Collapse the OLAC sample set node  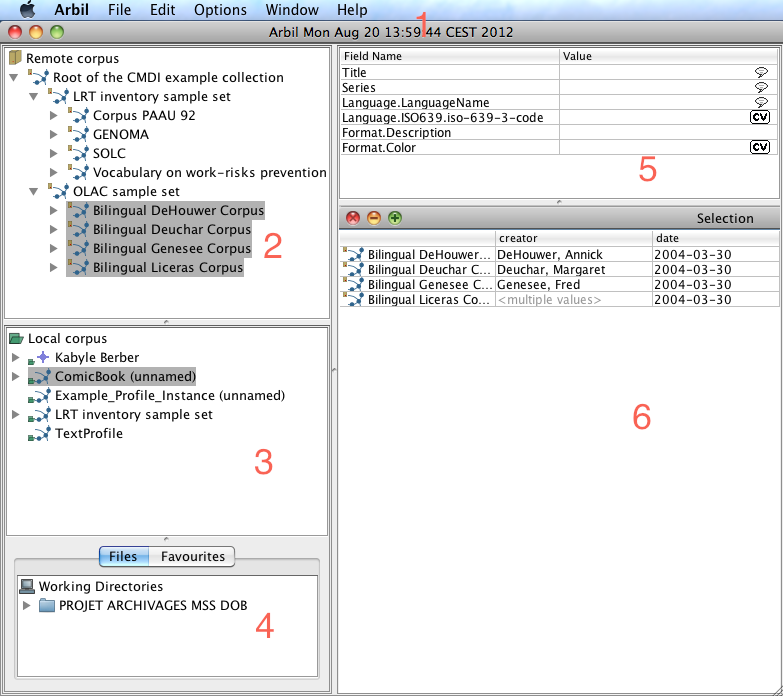coord(34,192)
